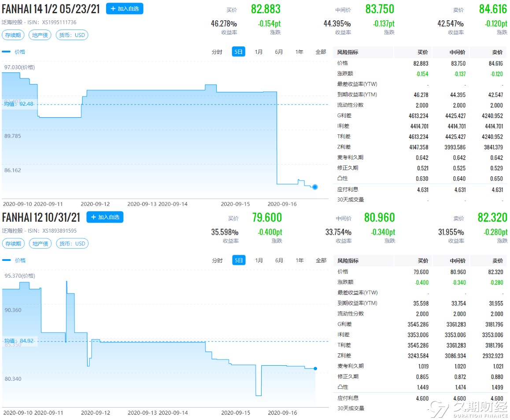Click ISIN XS1995111736 text
Screen dimensions: 510x420
coord(59,22)
